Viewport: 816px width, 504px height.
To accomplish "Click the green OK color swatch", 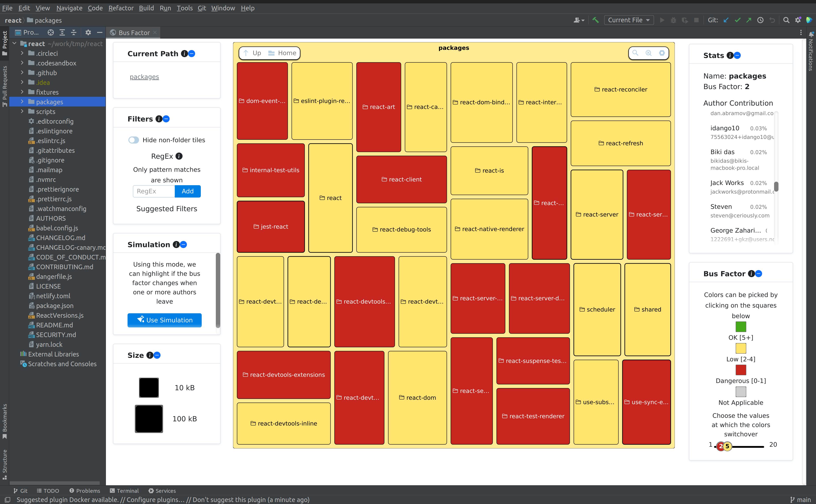I will (x=741, y=326).
